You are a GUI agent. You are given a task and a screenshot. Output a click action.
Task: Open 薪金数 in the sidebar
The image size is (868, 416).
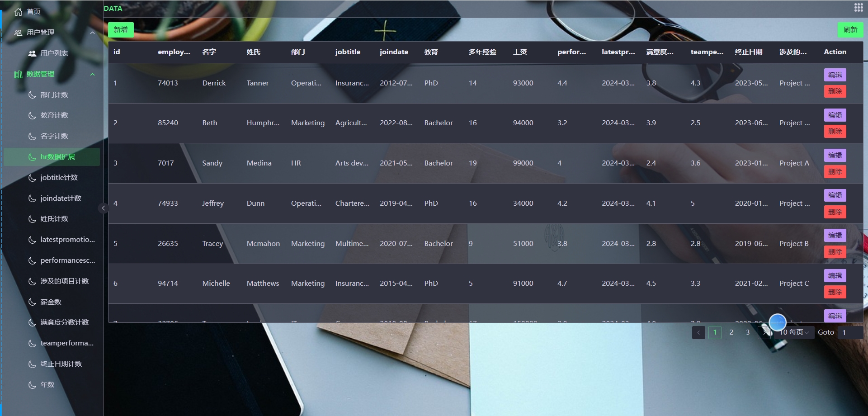[52, 302]
